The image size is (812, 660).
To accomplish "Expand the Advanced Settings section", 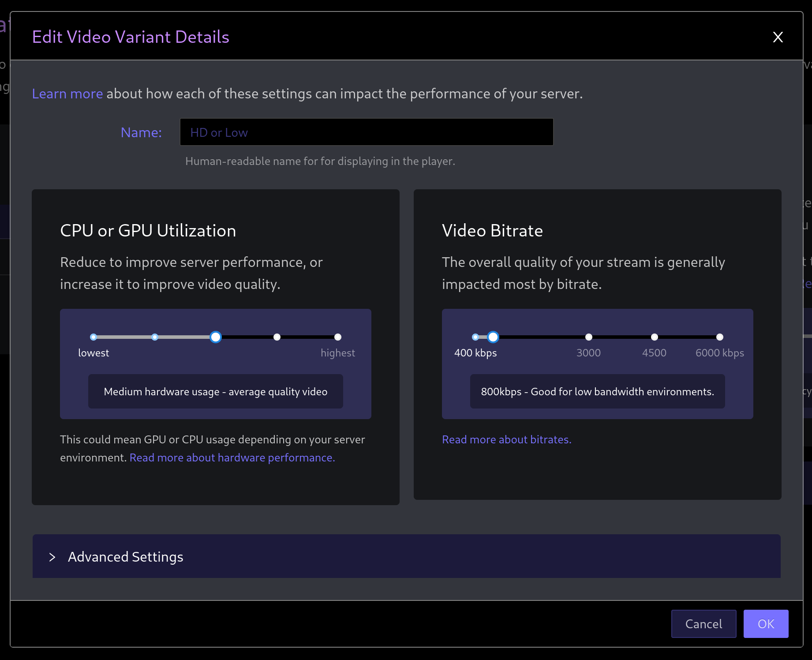I will [x=126, y=557].
